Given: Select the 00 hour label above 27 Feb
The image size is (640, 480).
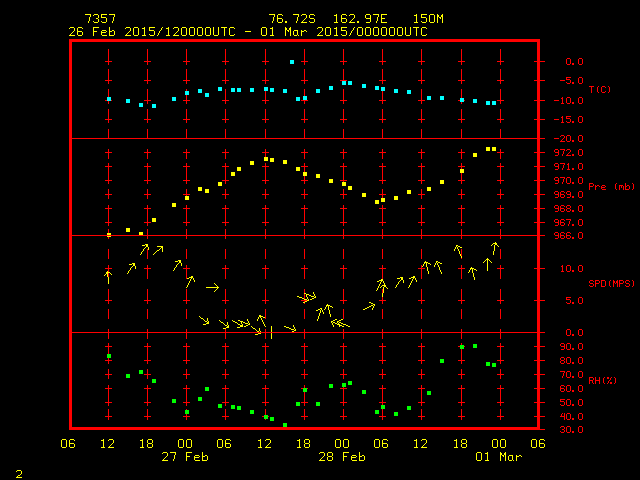Looking at the screenshot, I should (x=185, y=444).
